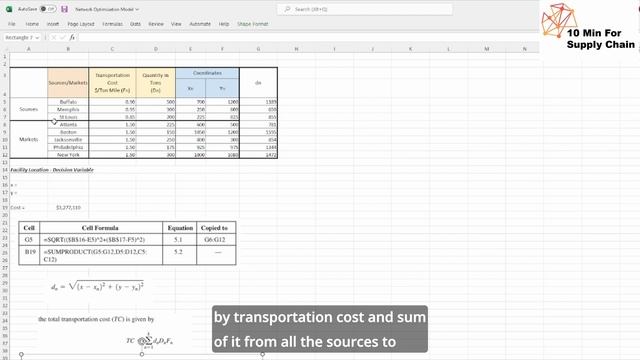Select column C header
640x360 pixels.
[x=112, y=49]
